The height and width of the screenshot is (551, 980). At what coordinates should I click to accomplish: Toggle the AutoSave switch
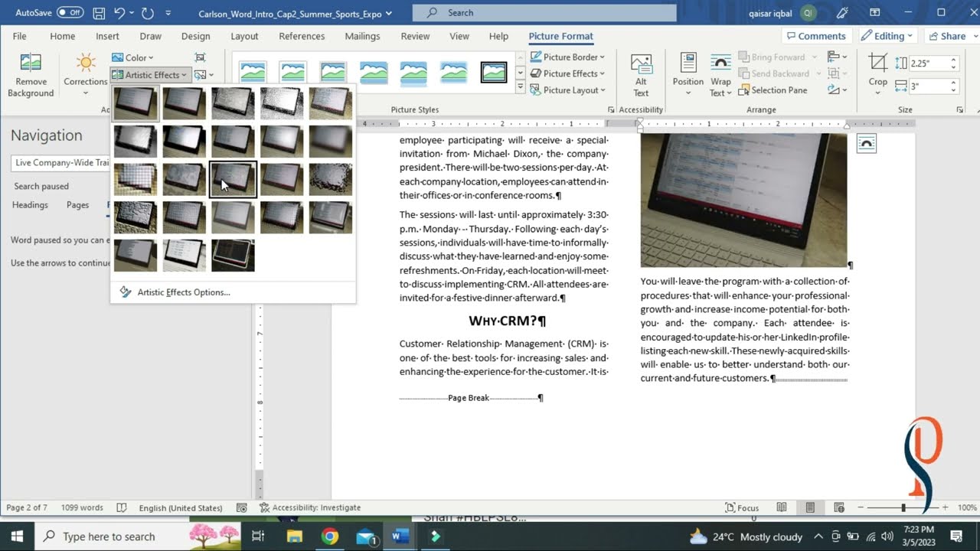tap(70, 13)
